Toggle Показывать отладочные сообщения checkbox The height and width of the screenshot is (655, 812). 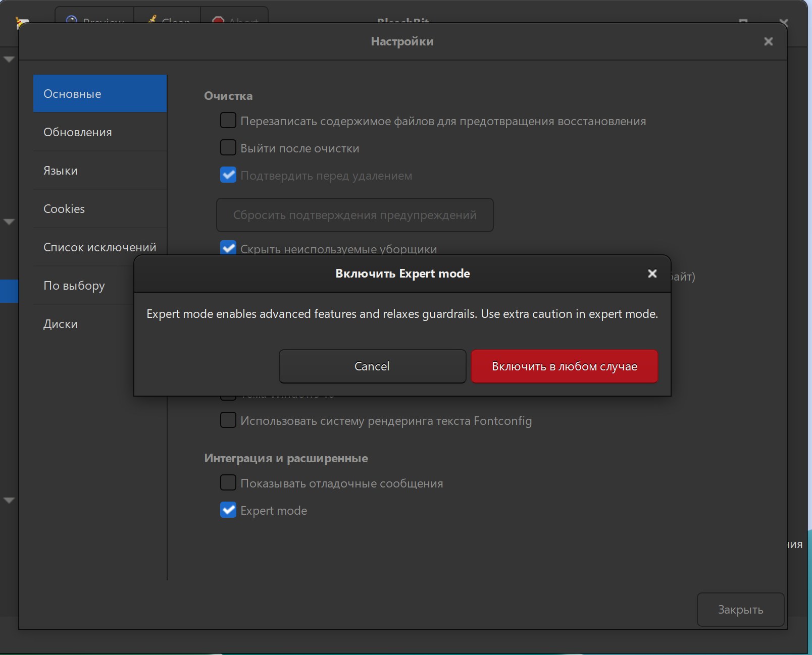pos(228,483)
